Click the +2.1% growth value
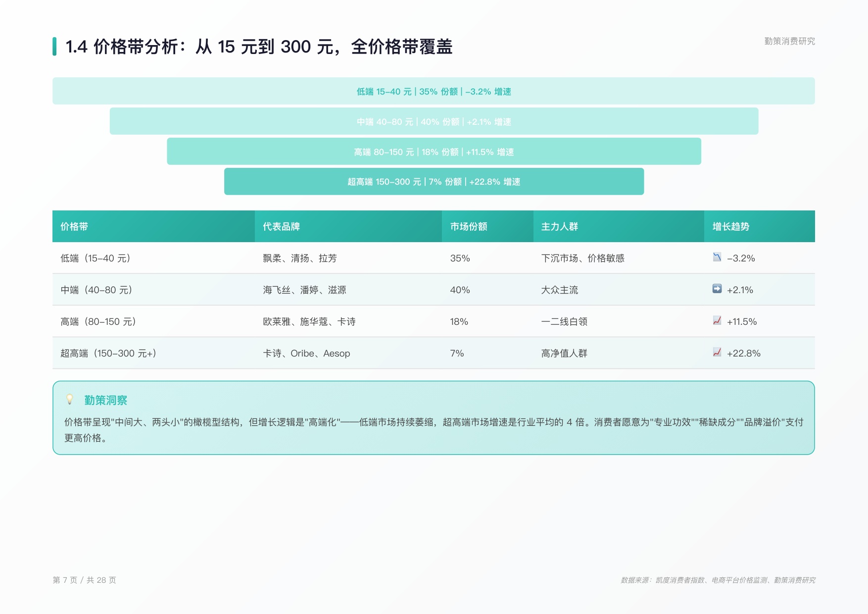The height and width of the screenshot is (614, 868). click(740, 290)
